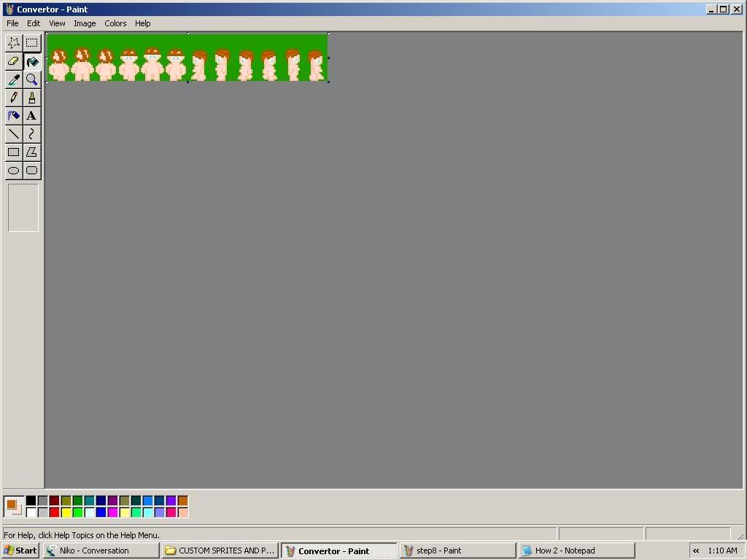The height and width of the screenshot is (560, 747).
Task: Open the Edit menu
Action: point(34,23)
